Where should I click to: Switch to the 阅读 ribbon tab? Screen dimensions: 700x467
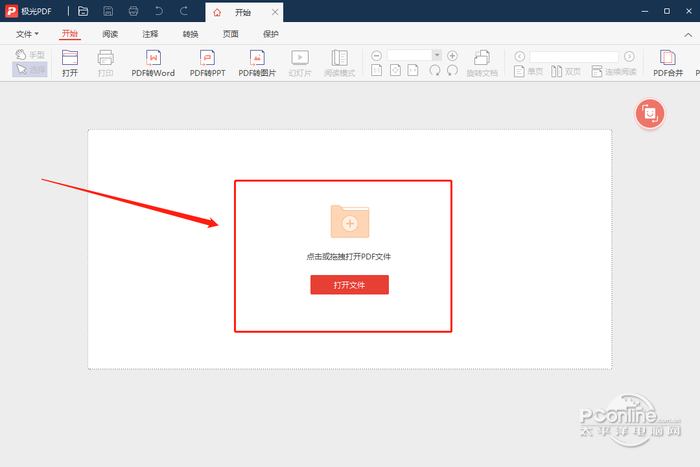110,34
